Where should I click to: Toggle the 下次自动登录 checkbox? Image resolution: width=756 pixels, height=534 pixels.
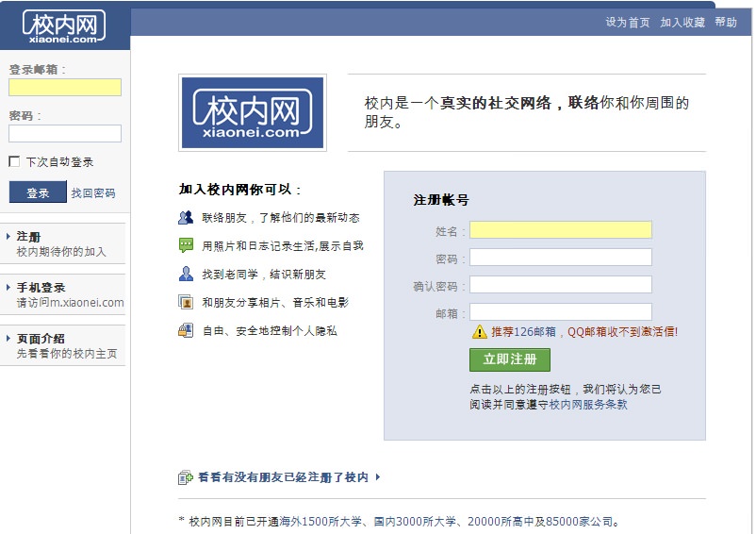pos(14,161)
